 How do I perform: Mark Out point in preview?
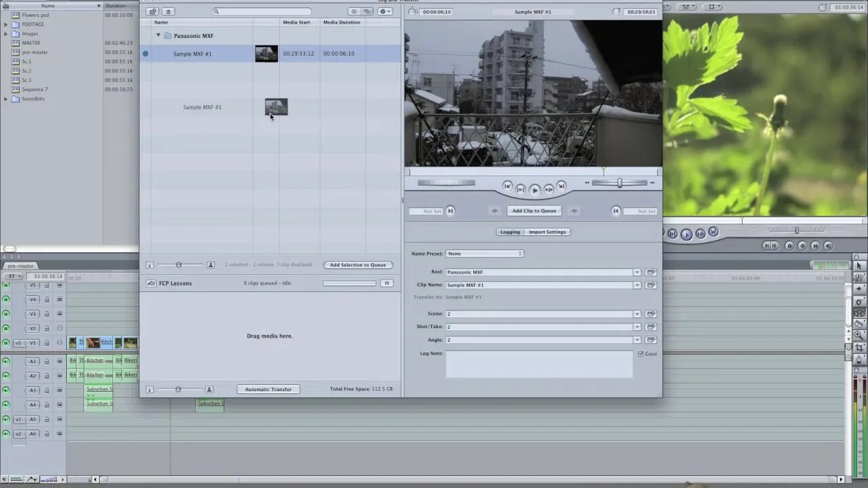pos(616,211)
